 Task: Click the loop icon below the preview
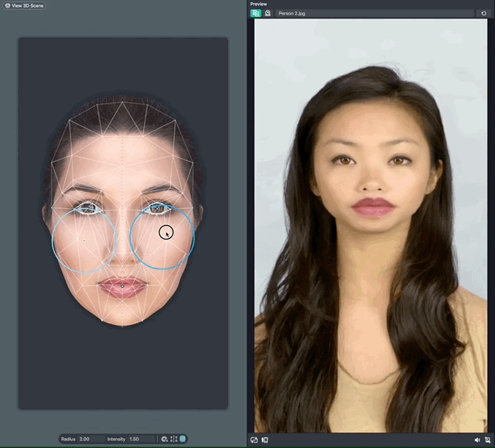tap(254, 439)
